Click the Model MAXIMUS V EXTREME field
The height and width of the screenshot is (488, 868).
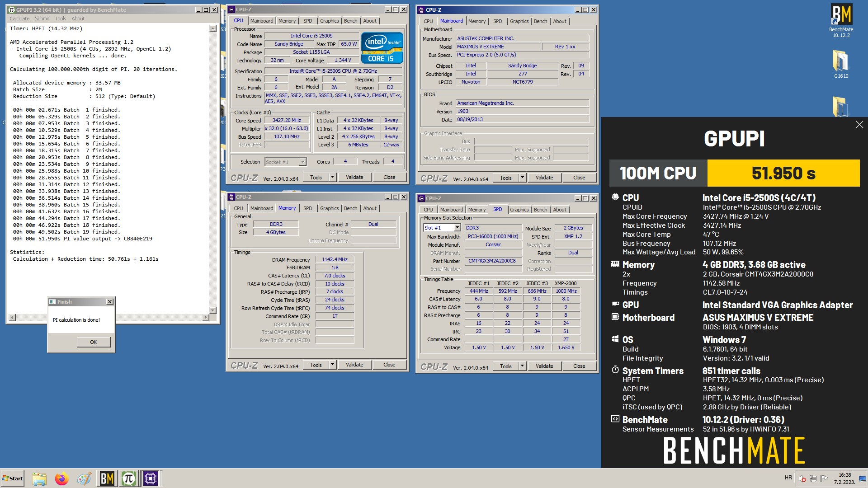[498, 47]
